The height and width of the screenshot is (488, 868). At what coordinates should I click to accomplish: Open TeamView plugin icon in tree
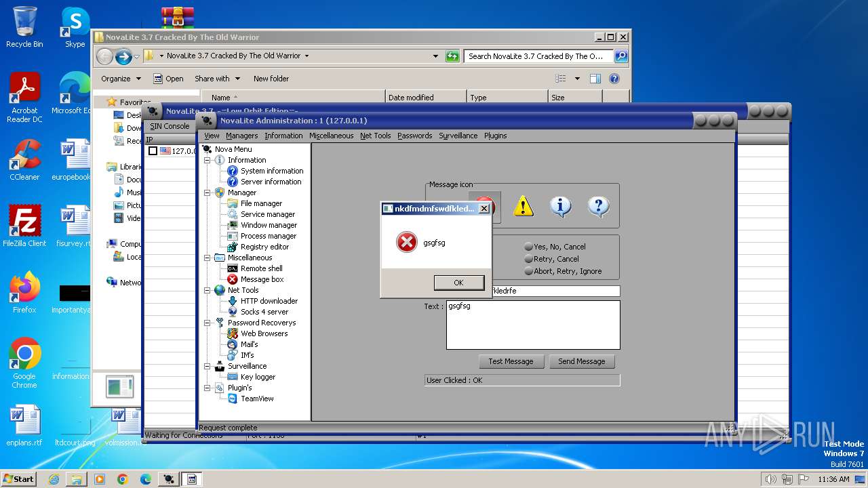pyautogui.click(x=233, y=399)
